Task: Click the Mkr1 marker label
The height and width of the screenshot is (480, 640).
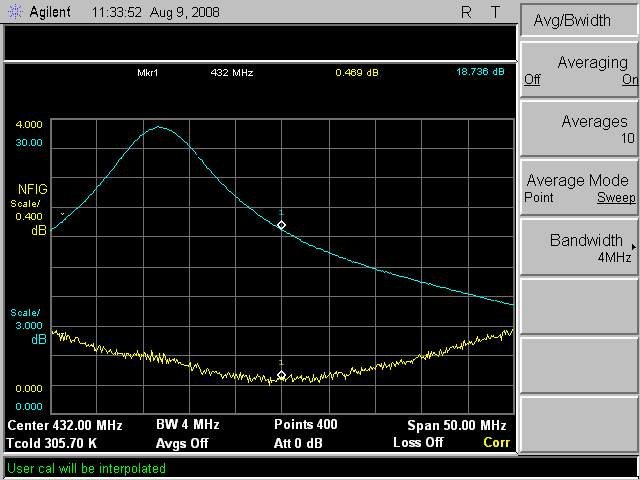Action: click(149, 73)
